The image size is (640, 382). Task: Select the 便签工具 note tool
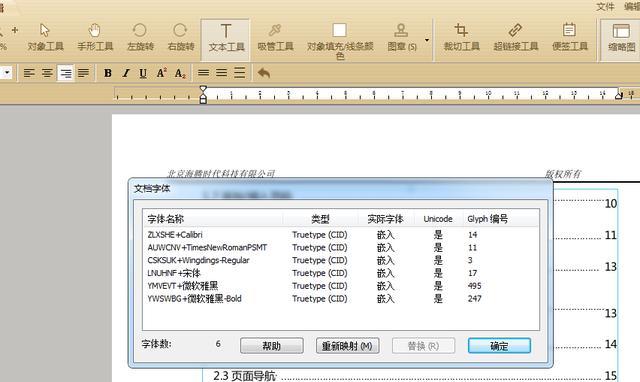point(570,38)
